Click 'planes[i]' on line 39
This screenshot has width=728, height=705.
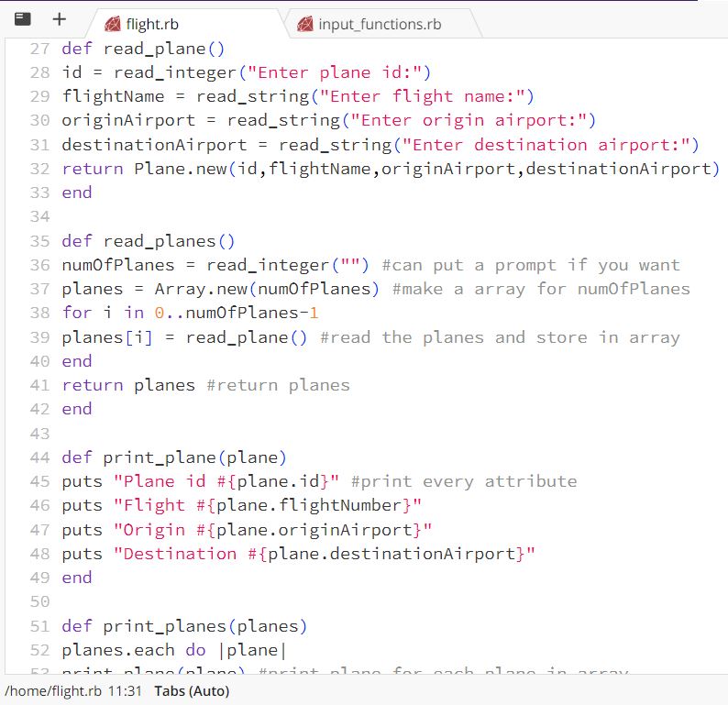[107, 337]
